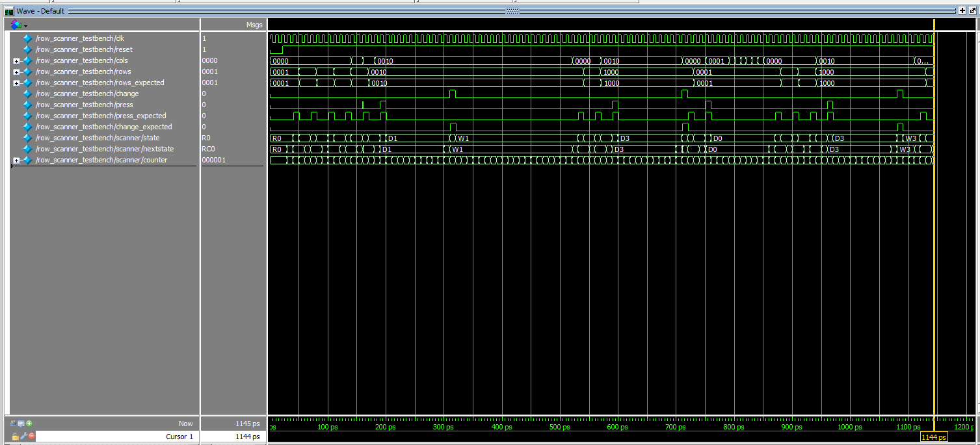Click the Msgs column header

[254, 25]
